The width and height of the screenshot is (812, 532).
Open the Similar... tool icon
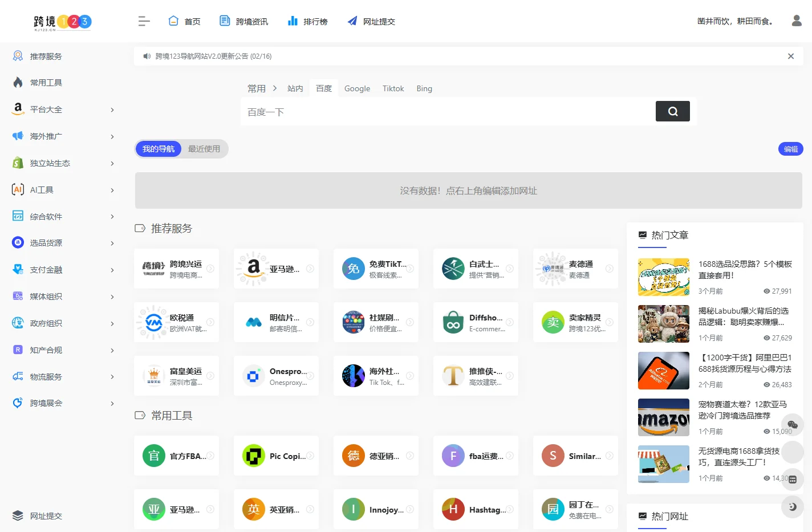(553, 456)
